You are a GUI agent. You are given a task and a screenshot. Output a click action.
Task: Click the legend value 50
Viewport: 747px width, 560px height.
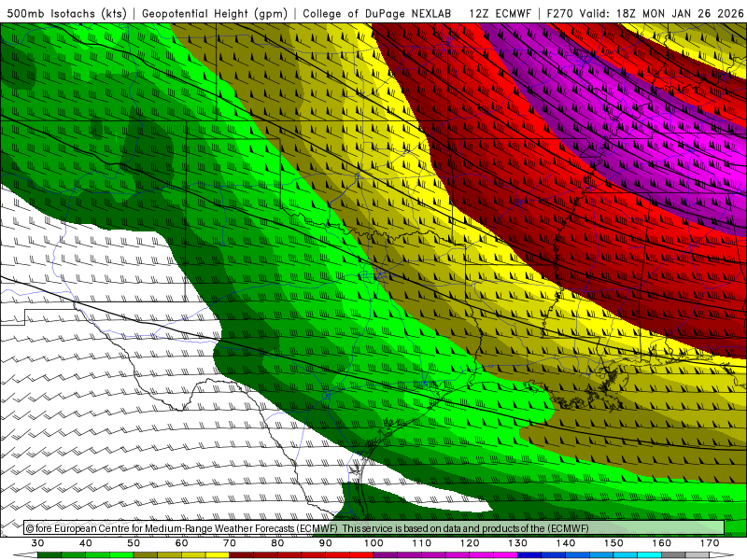click(134, 543)
